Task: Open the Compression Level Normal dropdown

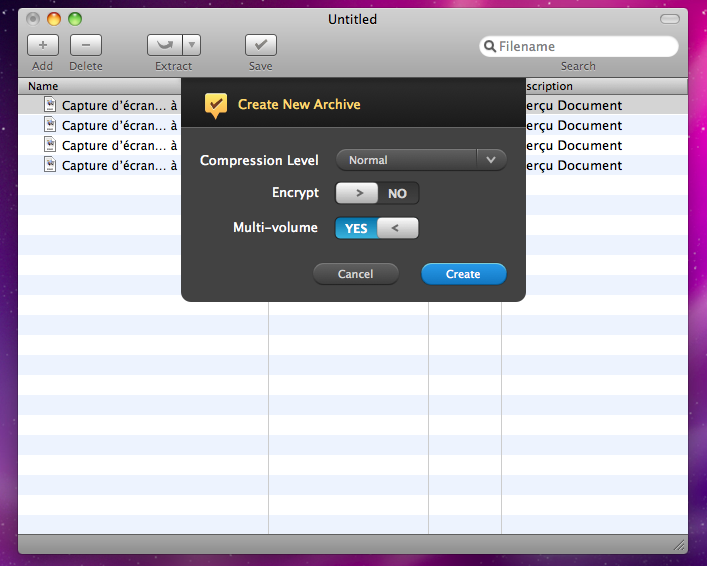Action: tap(421, 160)
